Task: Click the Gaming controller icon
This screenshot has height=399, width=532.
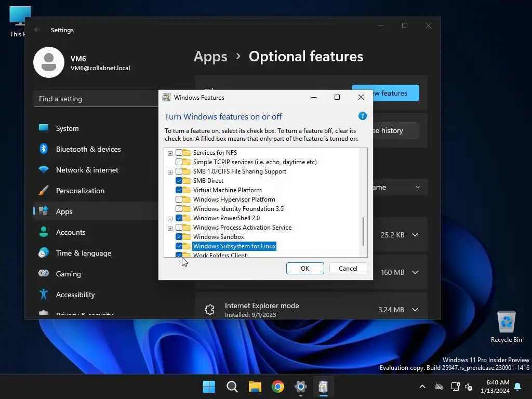Action: coord(44,273)
